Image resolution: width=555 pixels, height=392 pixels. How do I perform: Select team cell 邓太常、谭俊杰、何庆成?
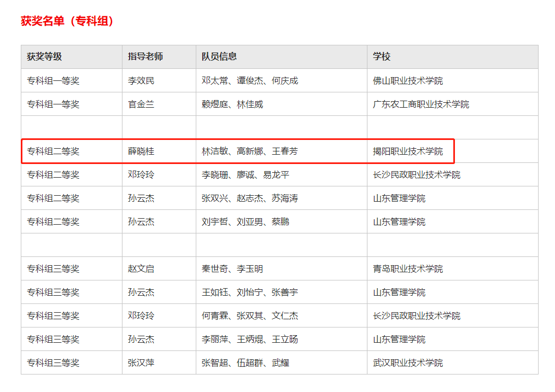click(x=250, y=81)
